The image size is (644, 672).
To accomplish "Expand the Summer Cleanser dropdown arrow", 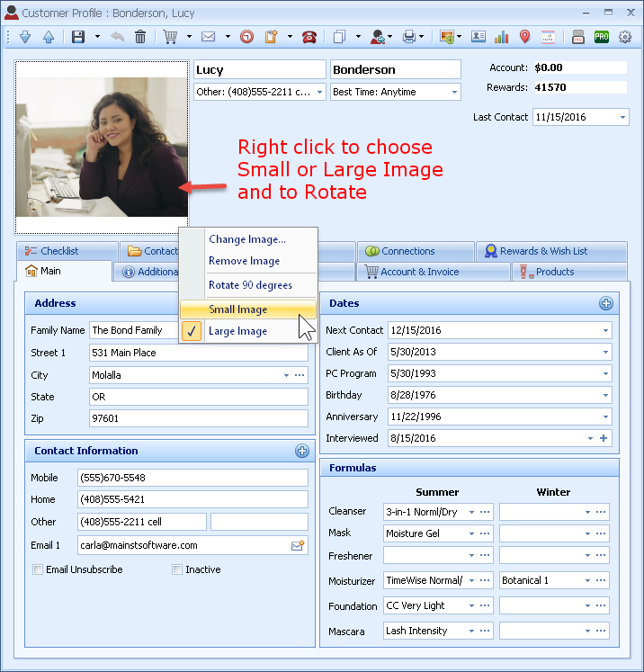I will (471, 512).
